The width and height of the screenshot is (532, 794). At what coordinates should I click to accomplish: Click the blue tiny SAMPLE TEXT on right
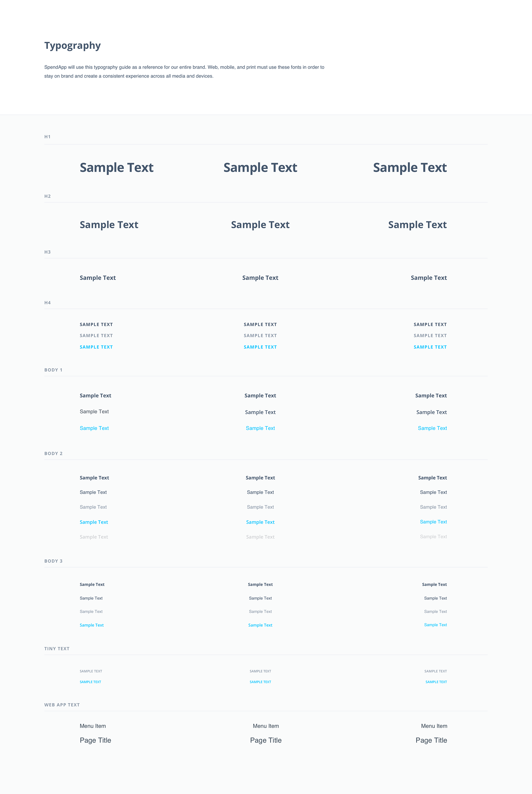click(436, 682)
